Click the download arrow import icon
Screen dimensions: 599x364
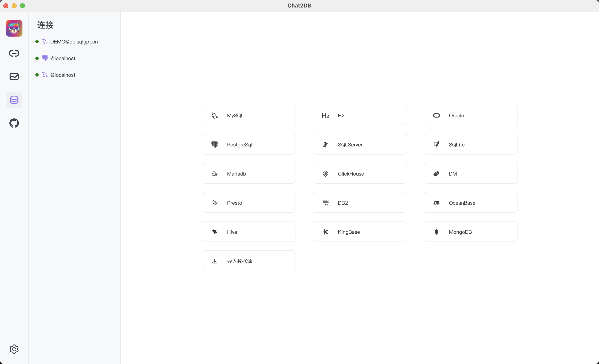[215, 261]
